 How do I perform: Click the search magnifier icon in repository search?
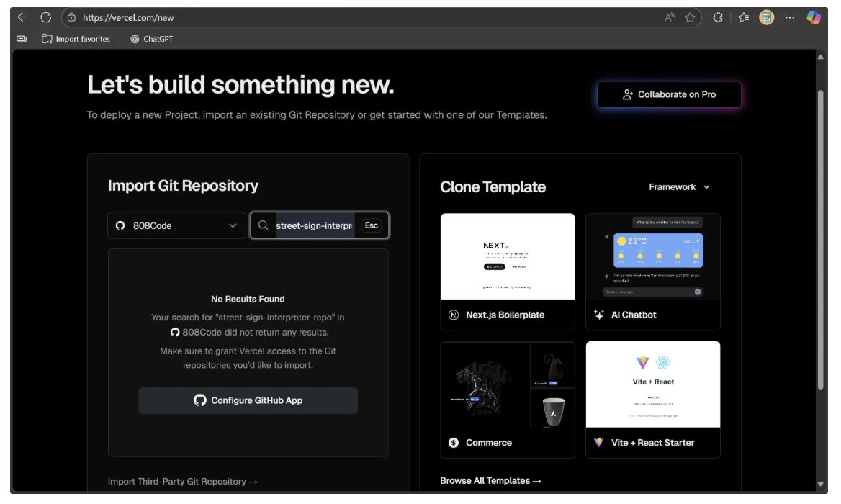click(x=263, y=225)
